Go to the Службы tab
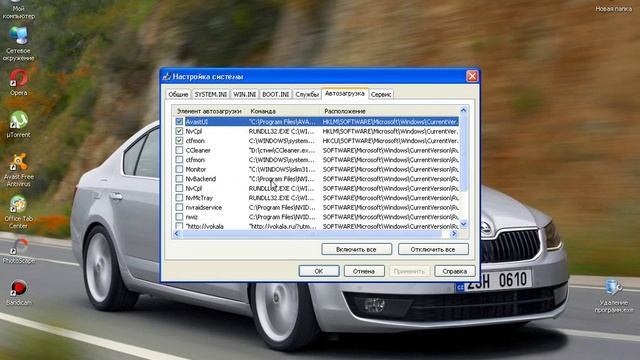Viewport: 640px width, 360px height. [307, 94]
